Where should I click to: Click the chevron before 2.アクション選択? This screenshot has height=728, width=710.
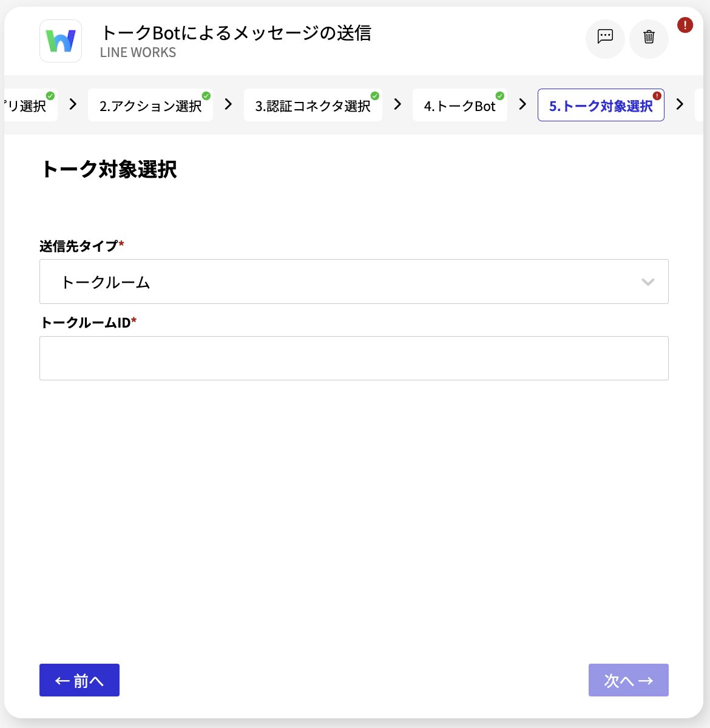(x=73, y=104)
